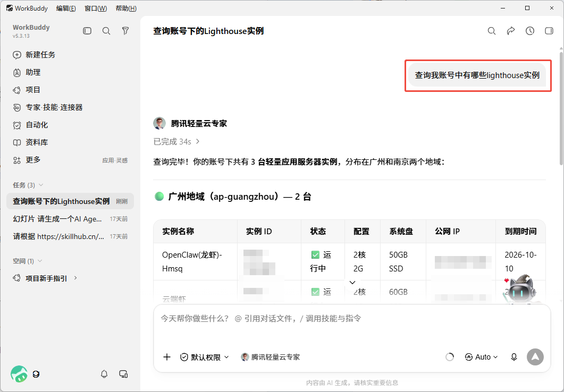
Task: Click the 应用·灵感 link
Action: [x=115, y=160]
